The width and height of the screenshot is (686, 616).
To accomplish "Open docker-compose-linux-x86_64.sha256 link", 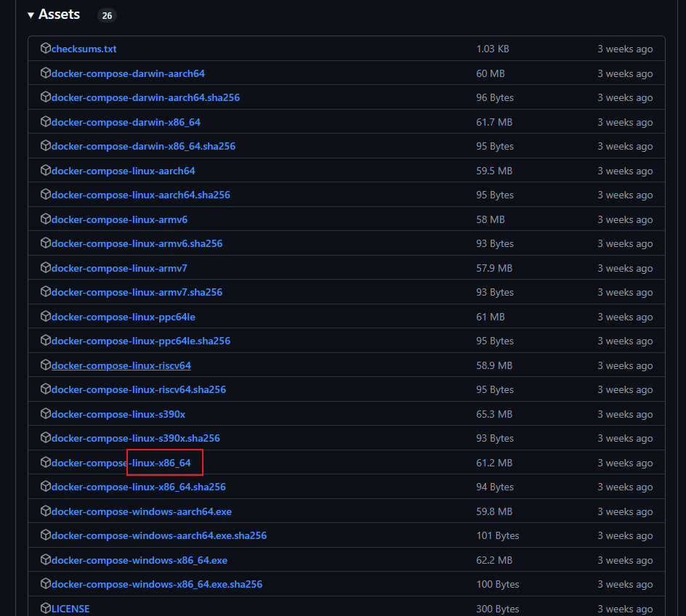I will [139, 487].
